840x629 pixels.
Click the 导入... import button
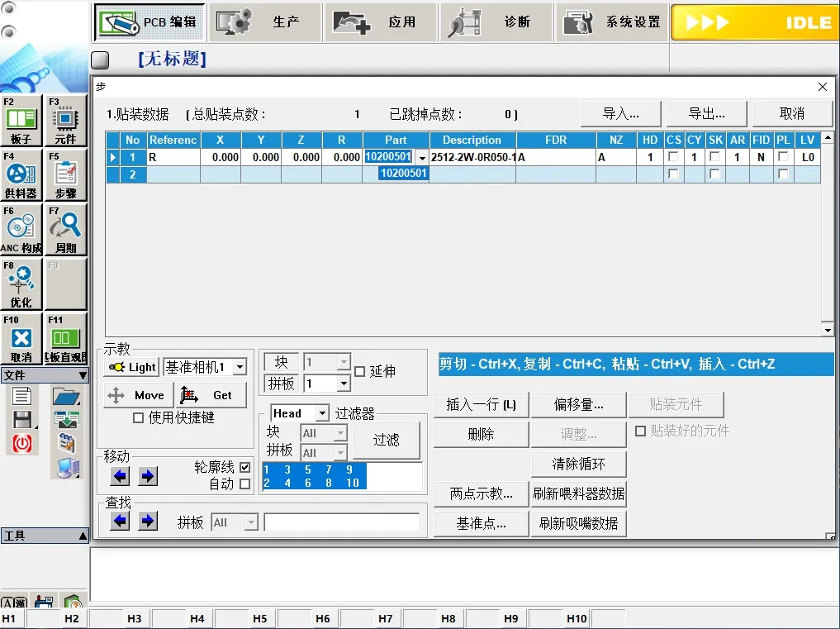tap(620, 114)
